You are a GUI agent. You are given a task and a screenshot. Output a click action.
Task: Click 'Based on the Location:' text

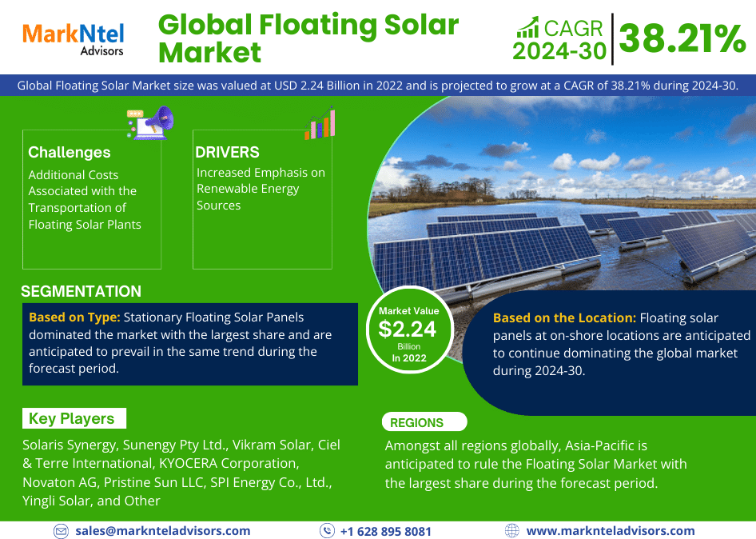pos(564,318)
